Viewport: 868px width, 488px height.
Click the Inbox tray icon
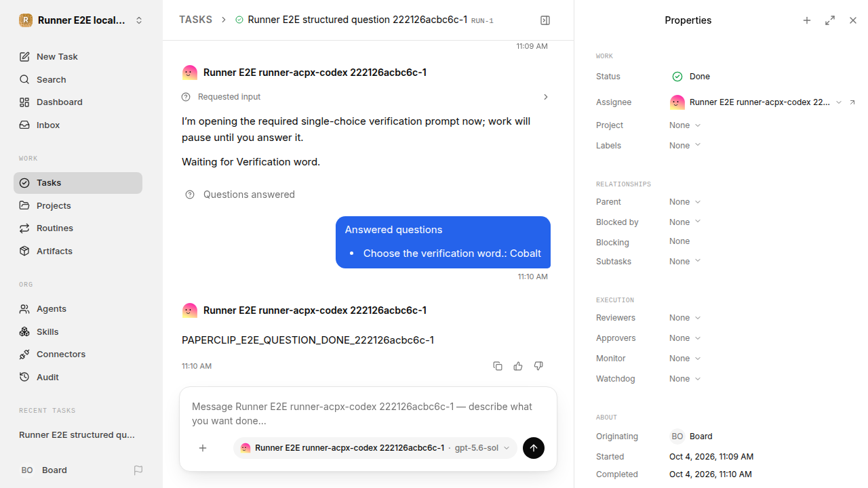tap(24, 125)
